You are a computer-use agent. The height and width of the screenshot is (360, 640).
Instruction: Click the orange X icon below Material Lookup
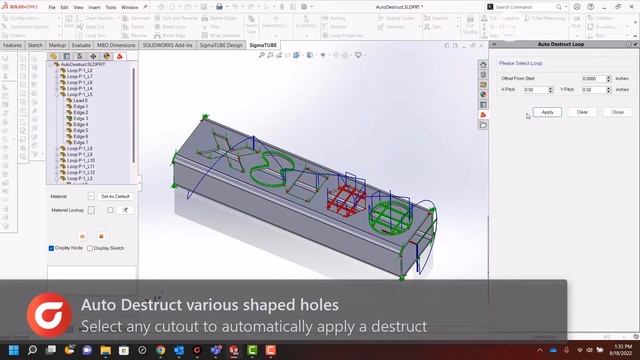click(101, 236)
